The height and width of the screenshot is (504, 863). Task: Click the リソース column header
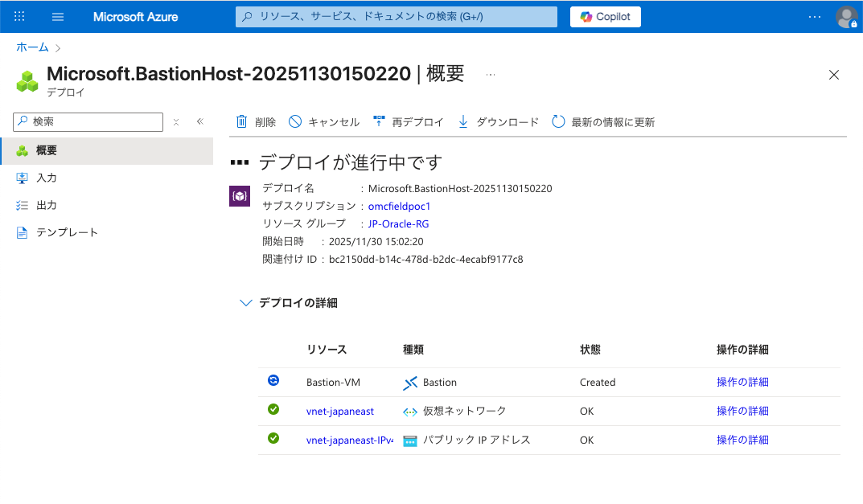tap(327, 350)
